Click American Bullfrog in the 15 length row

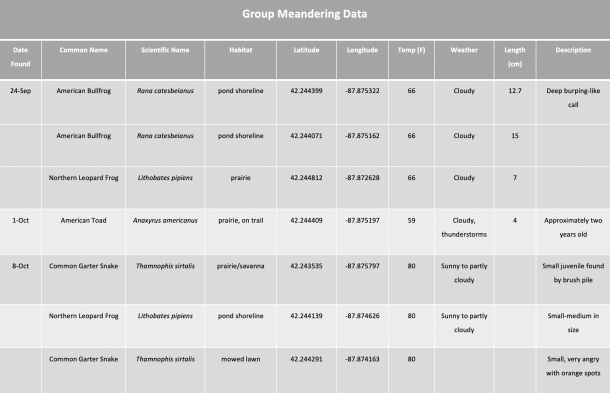[83, 136]
